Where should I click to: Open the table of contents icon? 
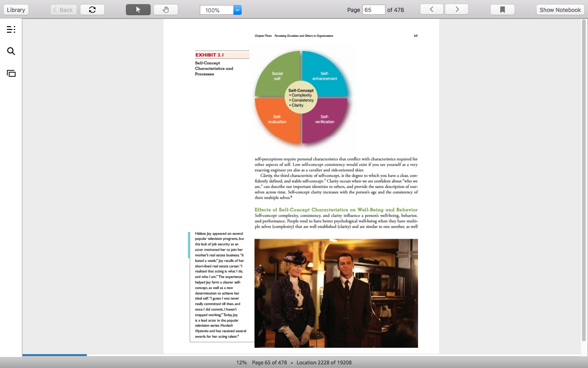click(11, 29)
